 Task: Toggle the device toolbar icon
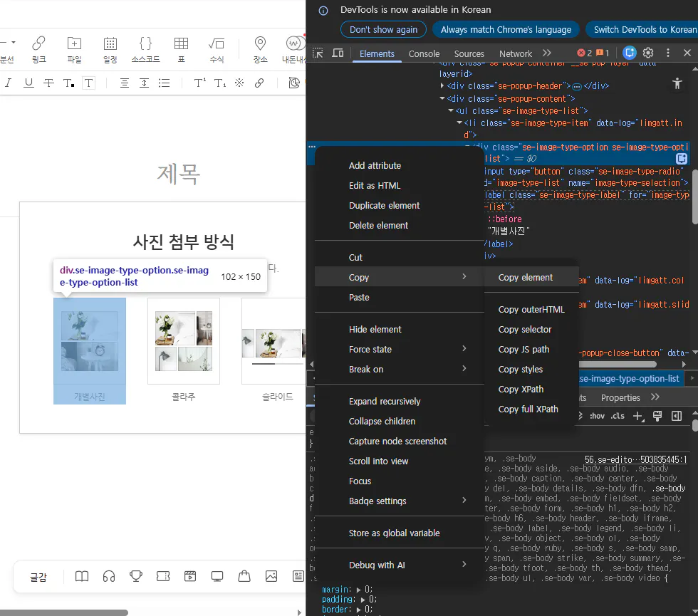(338, 53)
